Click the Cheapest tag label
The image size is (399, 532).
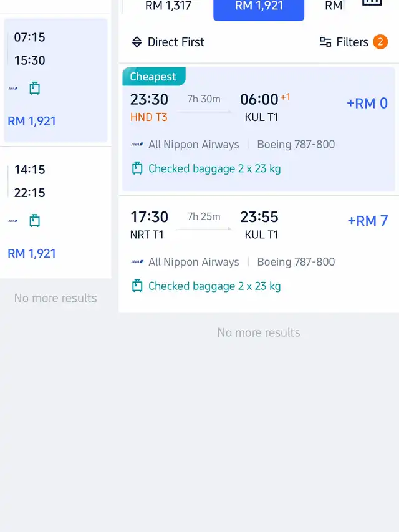[x=154, y=77]
